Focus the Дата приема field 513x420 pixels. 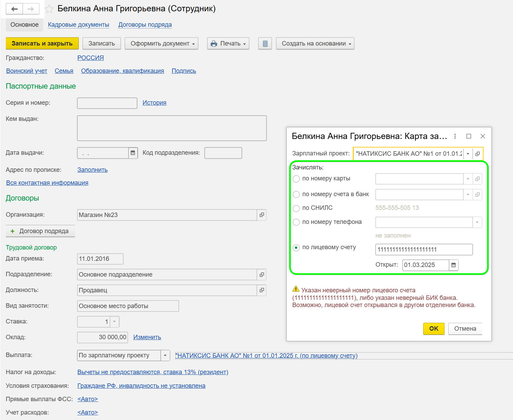click(100, 259)
